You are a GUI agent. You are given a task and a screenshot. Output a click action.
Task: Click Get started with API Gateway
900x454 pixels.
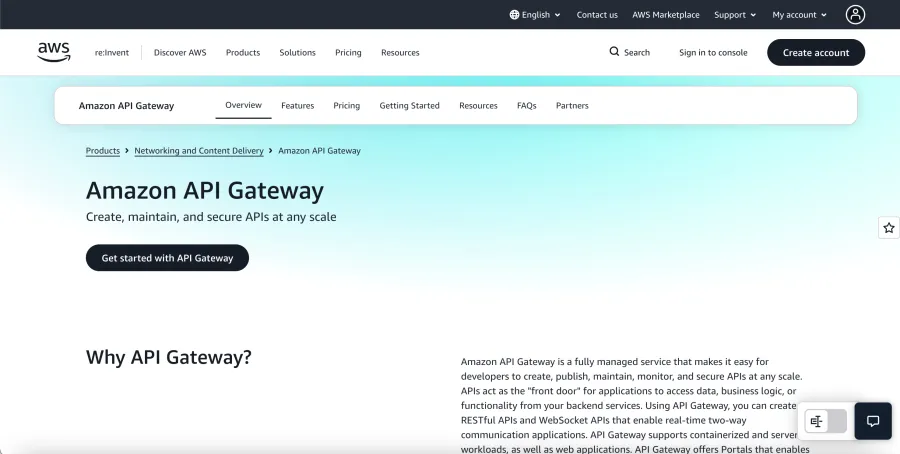[168, 258]
